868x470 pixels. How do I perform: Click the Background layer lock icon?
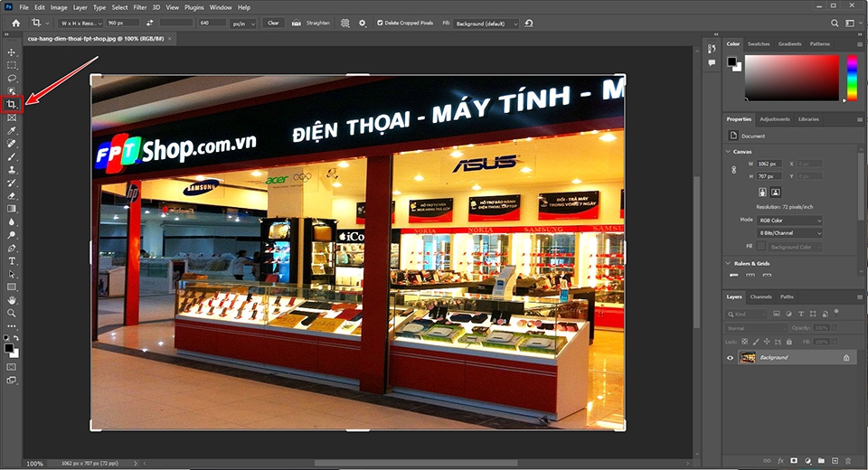(x=846, y=358)
